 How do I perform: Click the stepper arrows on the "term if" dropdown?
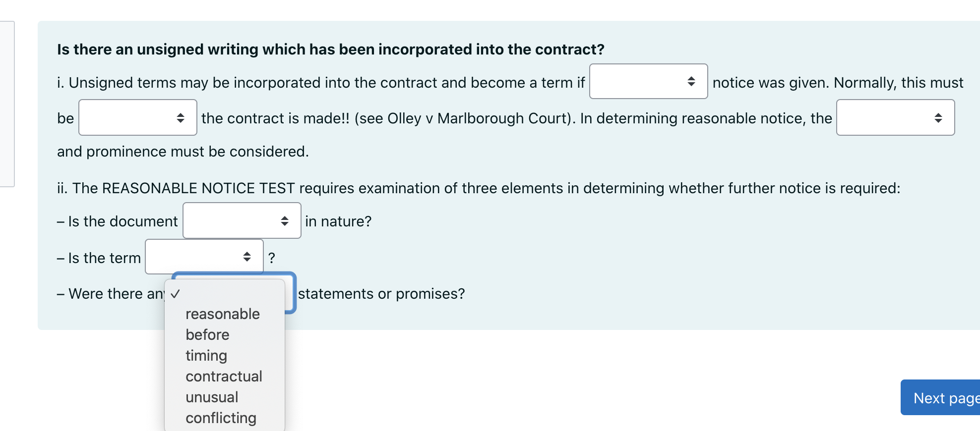tap(692, 82)
